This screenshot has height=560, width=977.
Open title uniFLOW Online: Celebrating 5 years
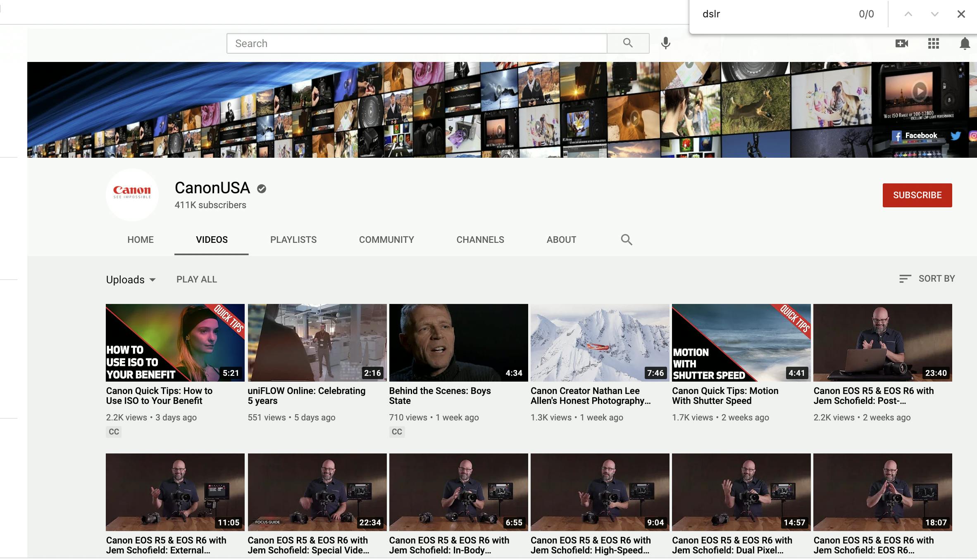tap(307, 396)
